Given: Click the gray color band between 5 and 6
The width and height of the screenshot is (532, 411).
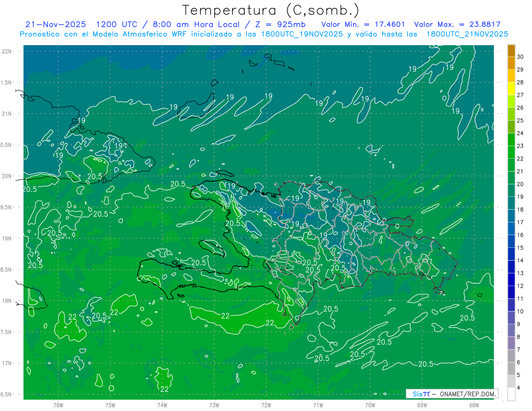Looking at the screenshot, I should pos(511,368).
